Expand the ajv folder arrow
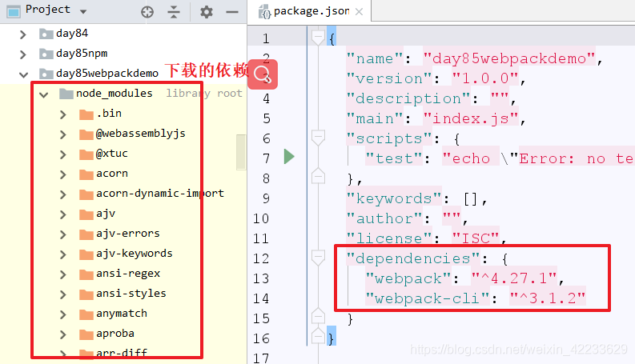Viewport: 635px width, 364px height. (62, 214)
